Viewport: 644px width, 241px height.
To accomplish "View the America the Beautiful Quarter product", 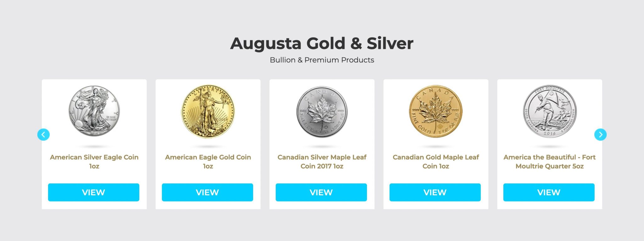I will (x=549, y=192).
